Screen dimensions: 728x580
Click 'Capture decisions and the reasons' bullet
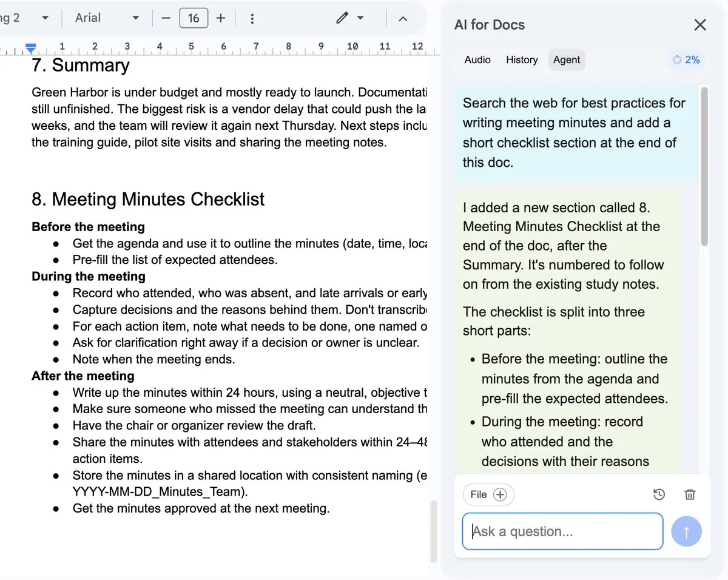click(250, 310)
